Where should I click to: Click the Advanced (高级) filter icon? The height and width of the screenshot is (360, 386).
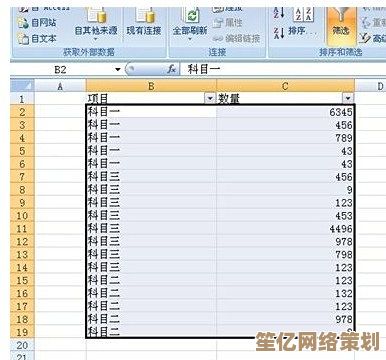365,38
